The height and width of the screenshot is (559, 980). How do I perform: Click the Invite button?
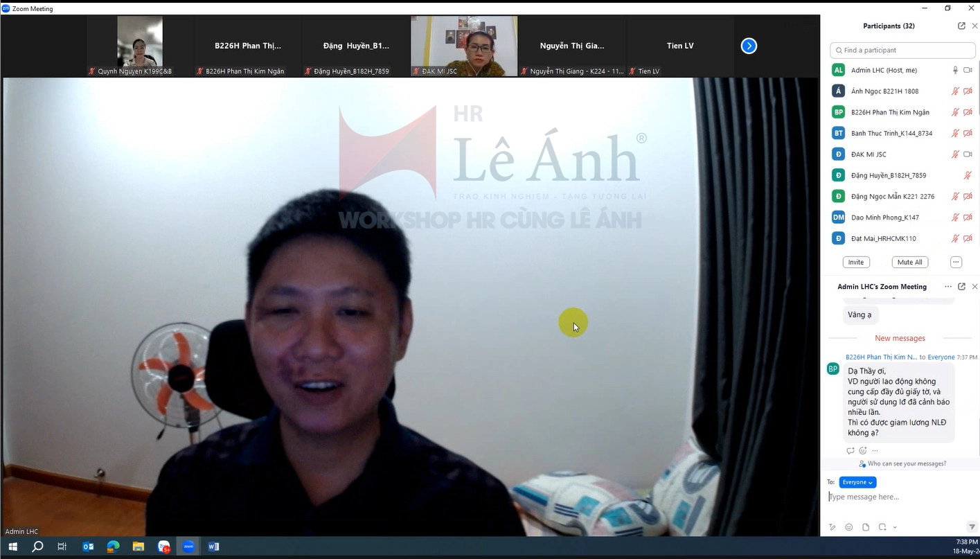click(856, 263)
